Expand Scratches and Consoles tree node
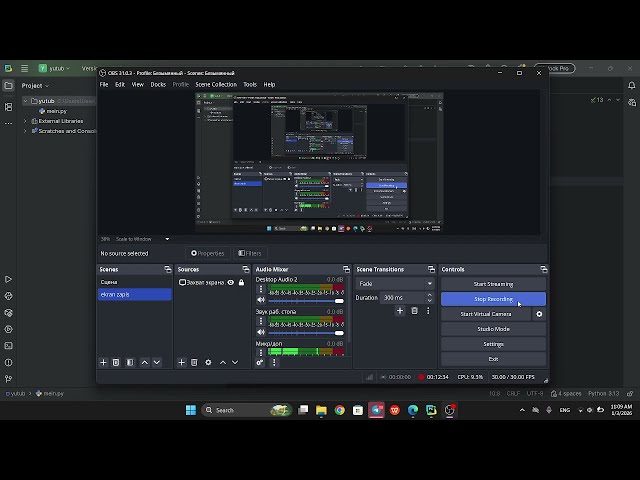 tap(25, 131)
